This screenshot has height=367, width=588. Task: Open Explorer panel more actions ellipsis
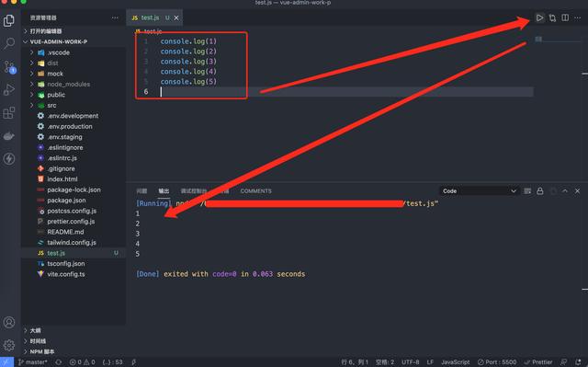coord(115,17)
